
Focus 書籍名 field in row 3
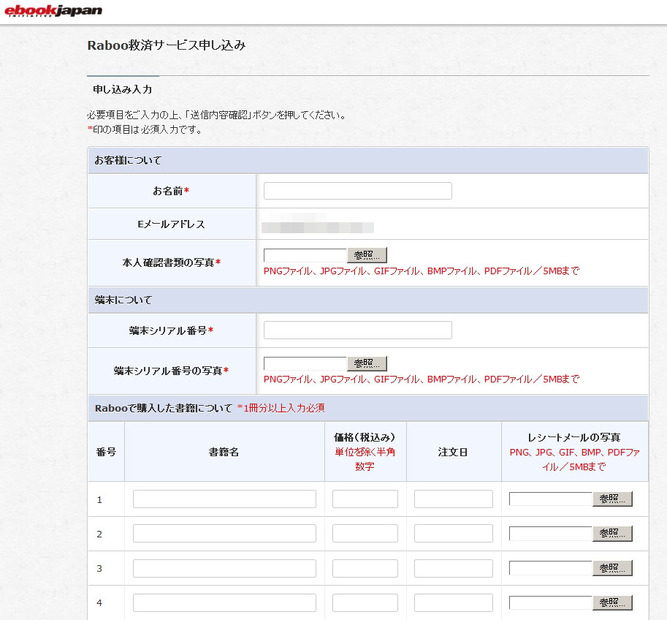225,568
